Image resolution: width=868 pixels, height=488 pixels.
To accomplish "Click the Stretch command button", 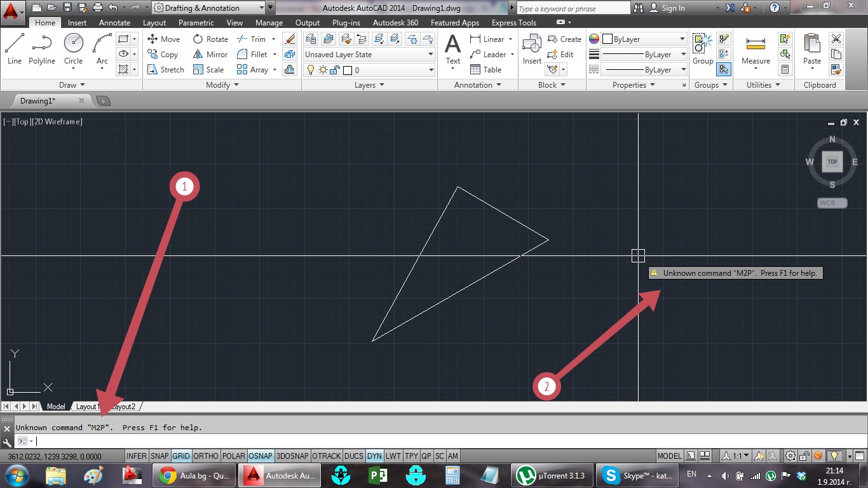I will pyautogui.click(x=165, y=70).
